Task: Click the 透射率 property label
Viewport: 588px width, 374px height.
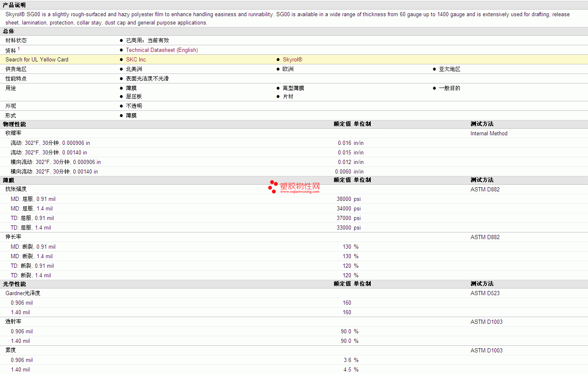Action: (x=13, y=321)
